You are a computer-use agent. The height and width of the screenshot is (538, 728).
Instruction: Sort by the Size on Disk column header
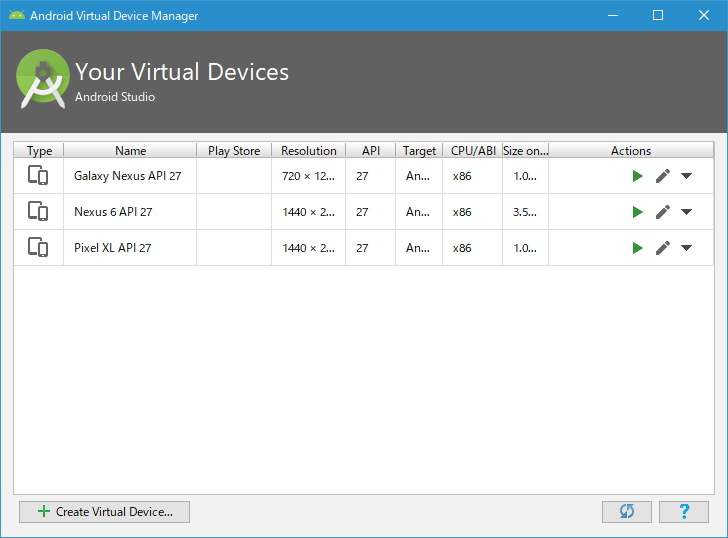(526, 150)
